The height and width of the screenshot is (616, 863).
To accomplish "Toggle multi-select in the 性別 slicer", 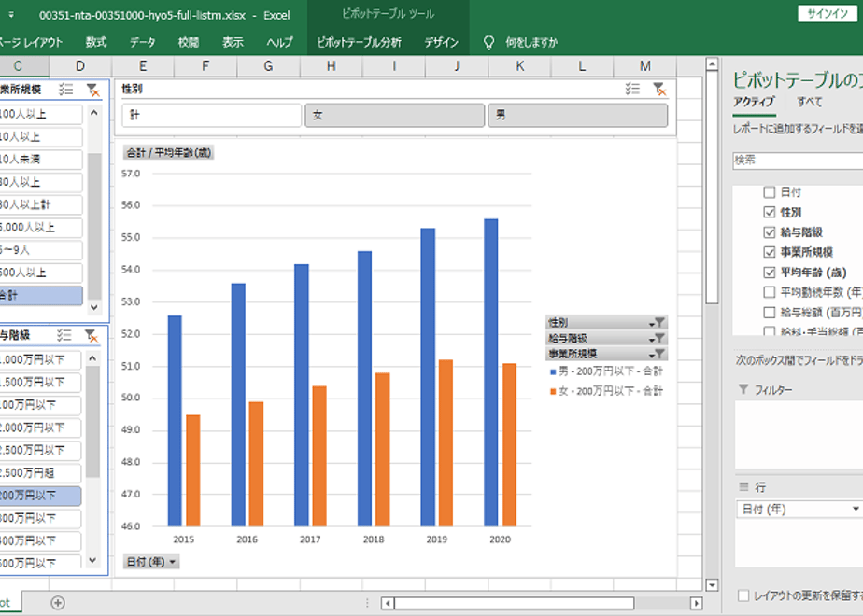I will pyautogui.click(x=631, y=89).
